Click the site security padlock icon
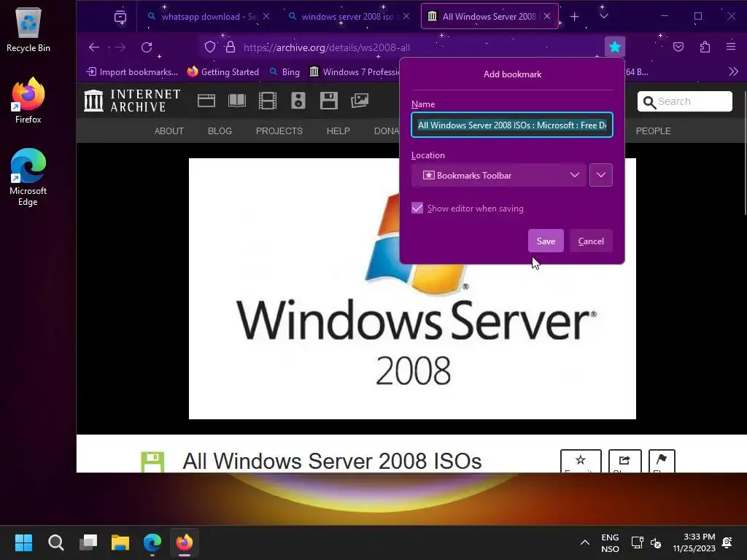This screenshot has width=747, height=560. (231, 47)
